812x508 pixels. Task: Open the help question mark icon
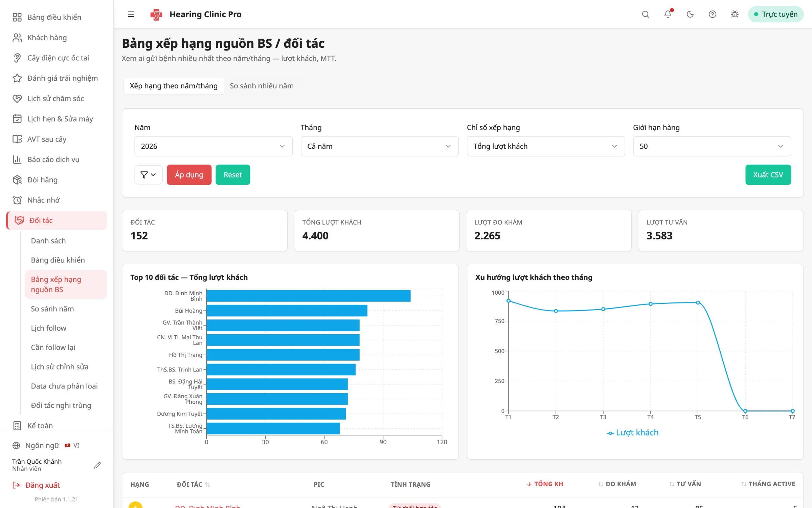pos(713,14)
